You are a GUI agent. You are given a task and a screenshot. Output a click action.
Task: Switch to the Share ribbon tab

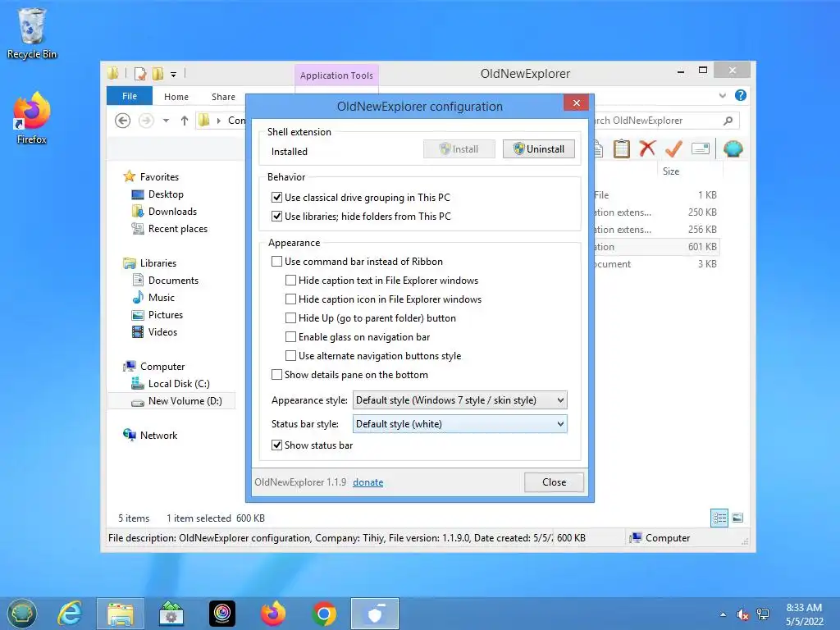pos(223,97)
